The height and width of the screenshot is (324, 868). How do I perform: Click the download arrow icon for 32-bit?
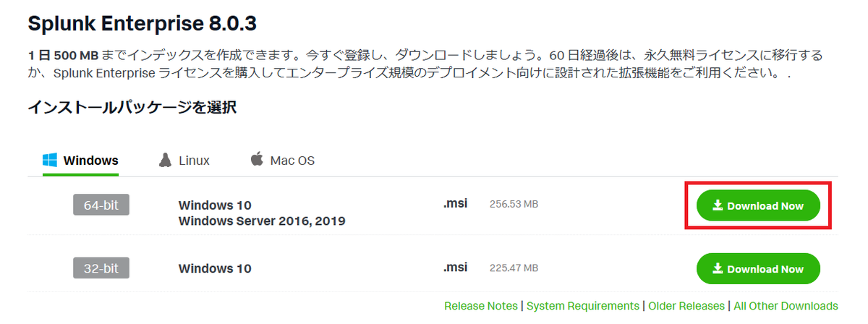click(718, 268)
